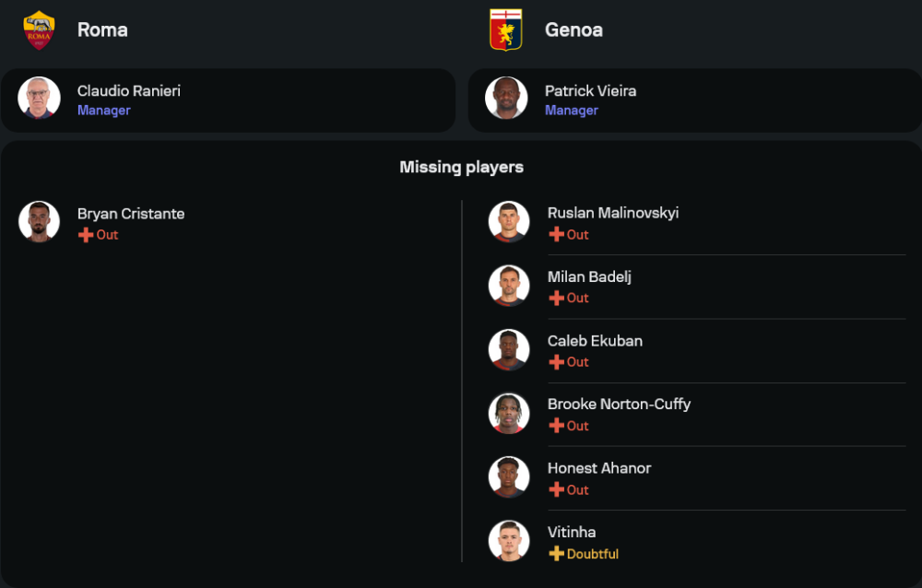Click Vitinha's player avatar
922x588 pixels.
click(x=509, y=541)
